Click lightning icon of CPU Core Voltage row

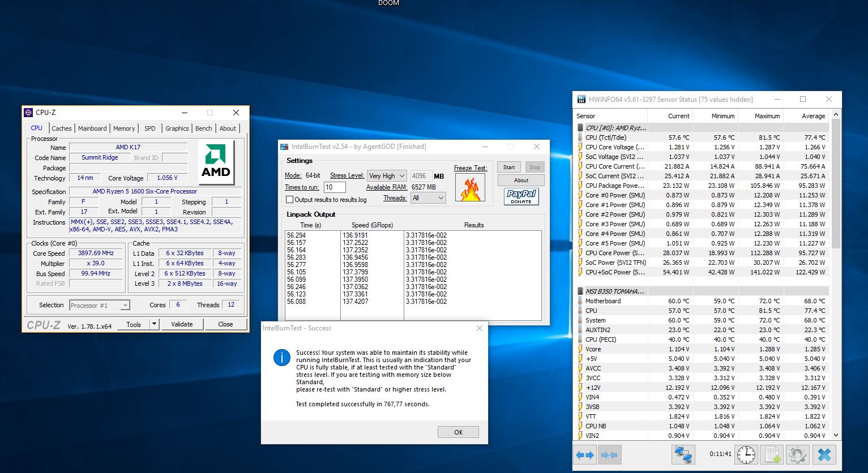coord(580,147)
